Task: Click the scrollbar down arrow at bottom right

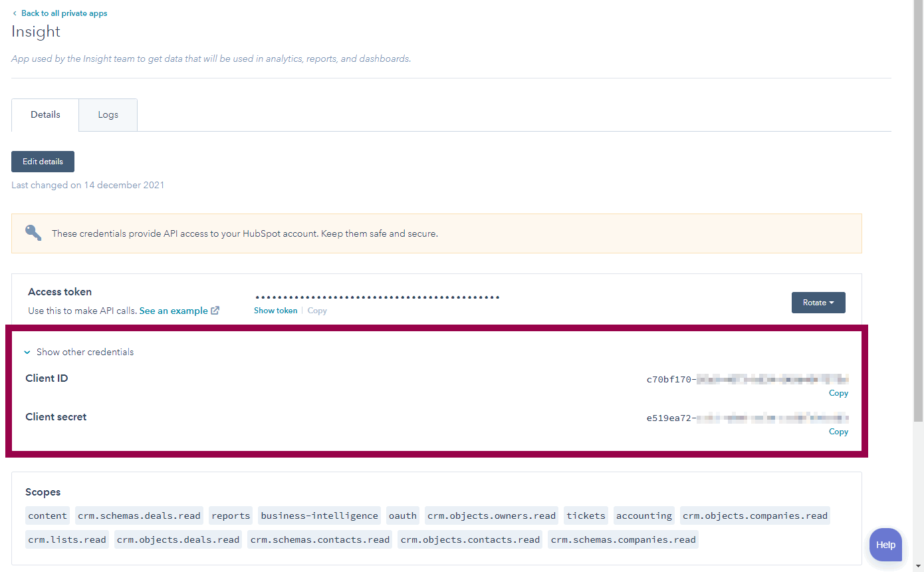Action: (x=919, y=567)
